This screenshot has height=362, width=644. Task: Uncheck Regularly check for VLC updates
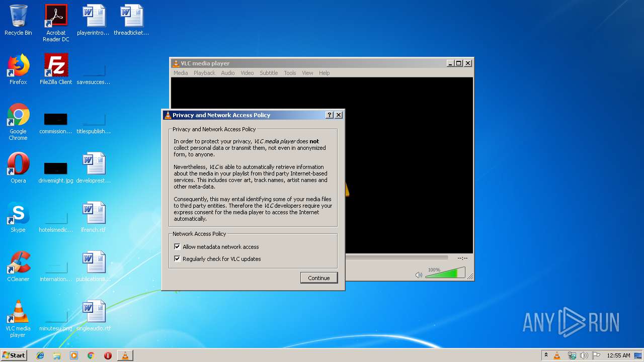point(177,259)
